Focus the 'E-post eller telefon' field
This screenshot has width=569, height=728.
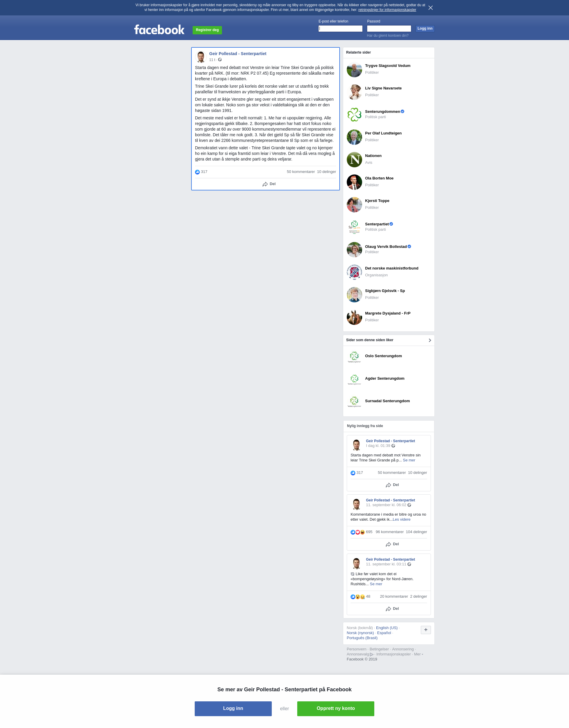pyautogui.click(x=340, y=29)
